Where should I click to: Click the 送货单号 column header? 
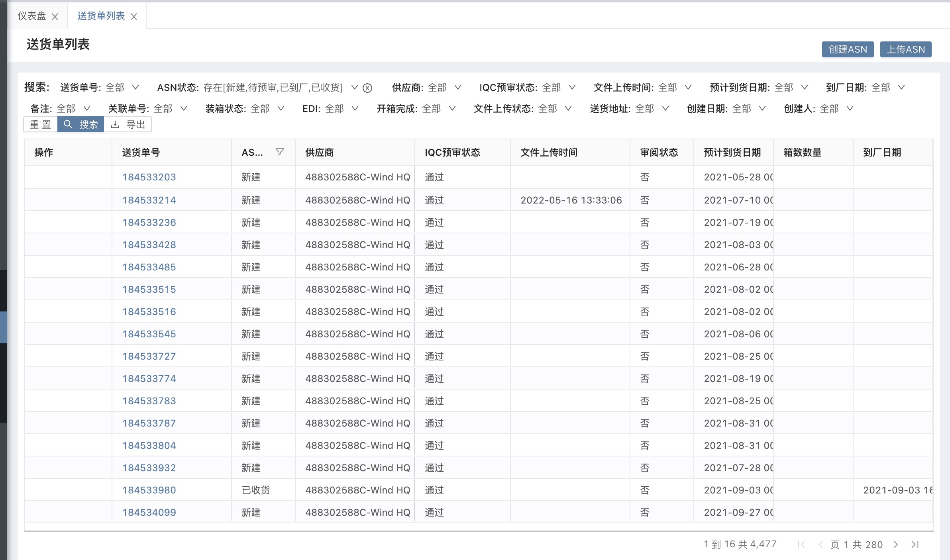point(172,152)
